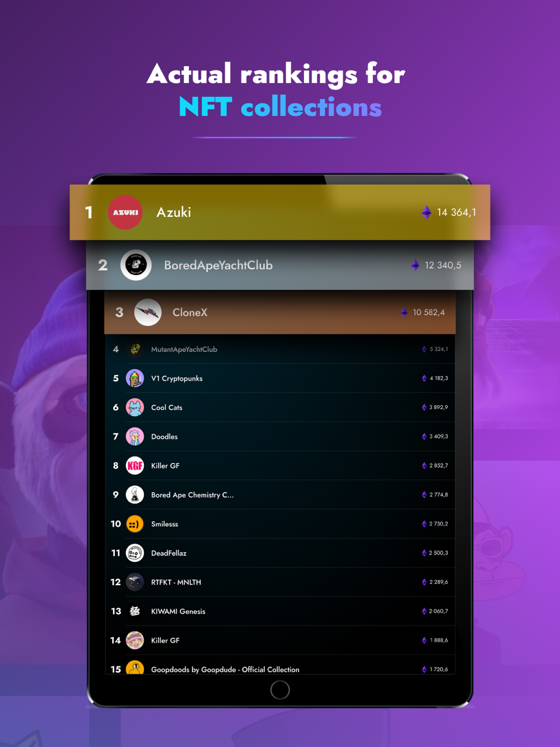Screen dimensions: 560x747
Task: Select the BoredApeYachtClub collection name
Action: point(218,265)
